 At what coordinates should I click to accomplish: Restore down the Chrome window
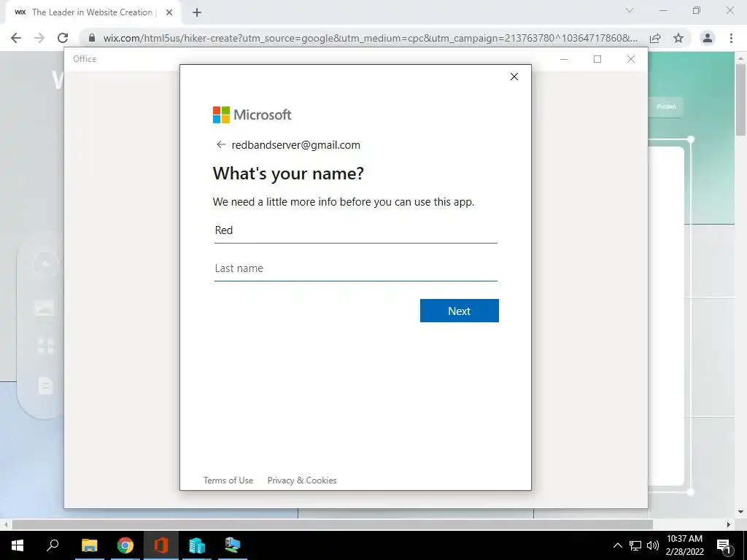[697, 10]
